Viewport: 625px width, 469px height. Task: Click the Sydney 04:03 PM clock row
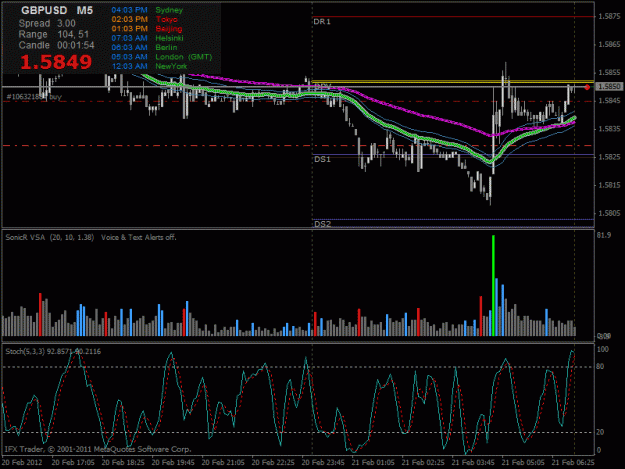[x=147, y=10]
